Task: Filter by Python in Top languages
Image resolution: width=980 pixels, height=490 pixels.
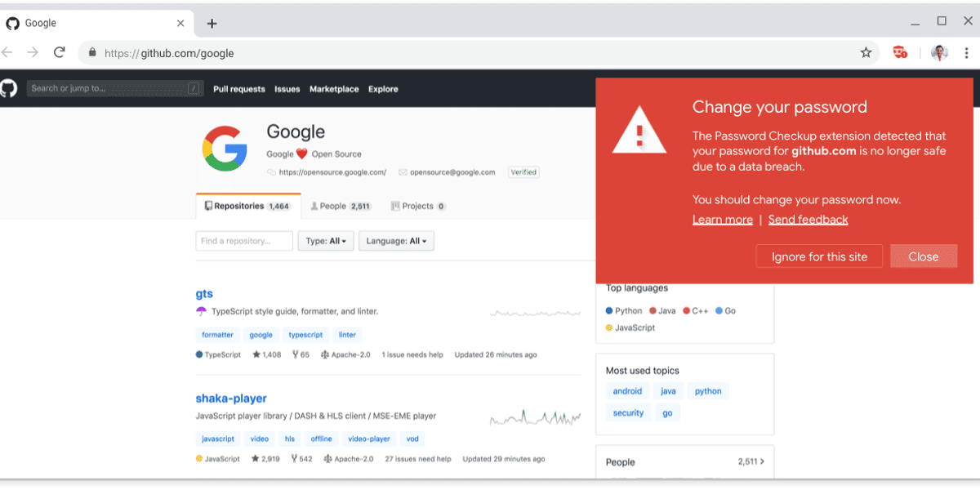Action: [x=624, y=311]
